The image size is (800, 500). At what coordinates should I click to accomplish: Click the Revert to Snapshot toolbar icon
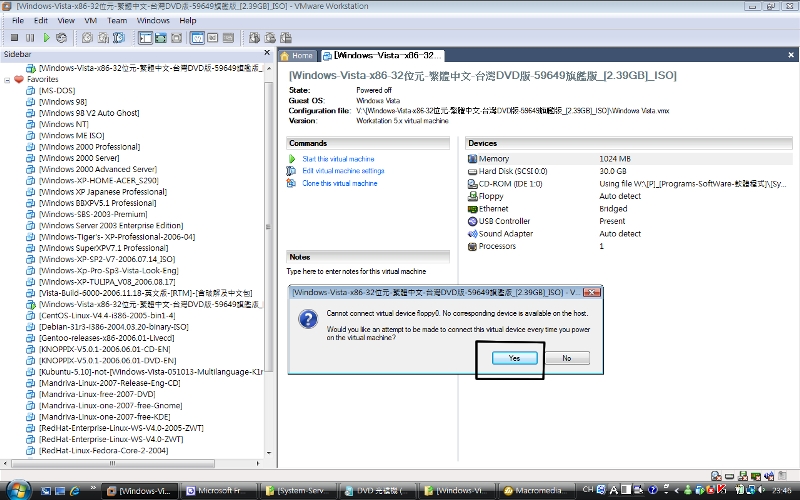click(103, 38)
